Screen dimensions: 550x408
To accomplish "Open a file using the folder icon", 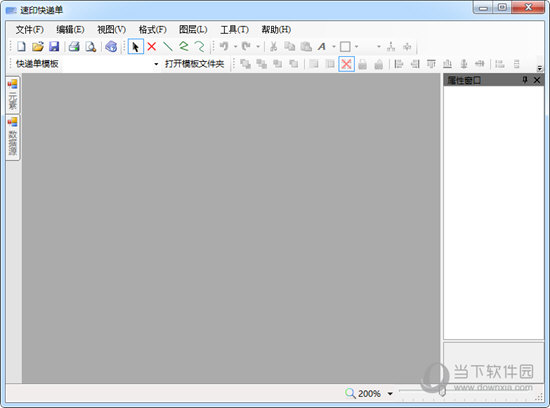I will tap(38, 46).
